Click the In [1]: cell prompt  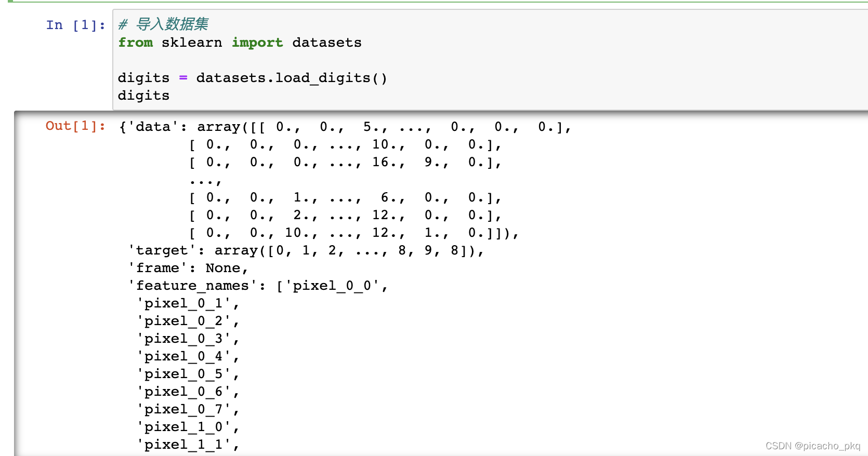(x=75, y=25)
